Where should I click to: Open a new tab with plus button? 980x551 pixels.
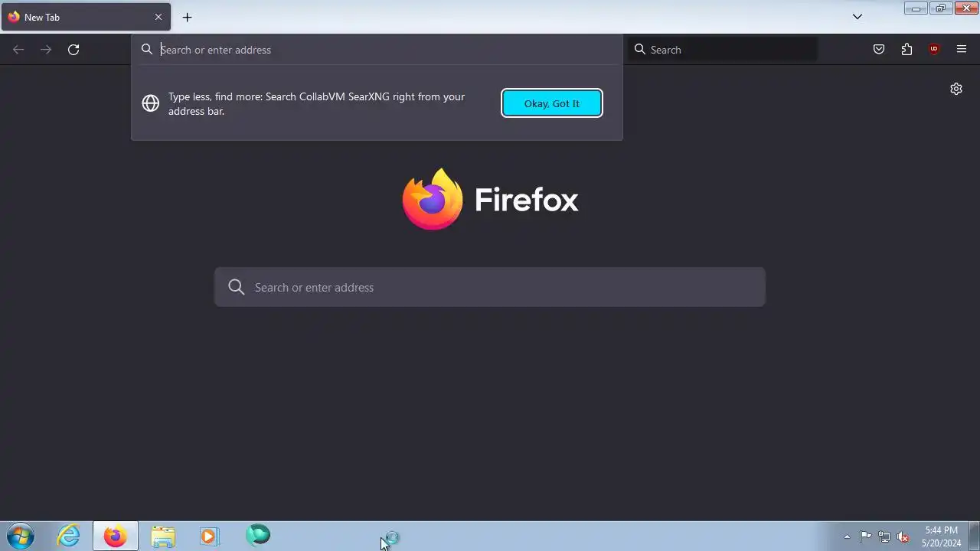pyautogui.click(x=187, y=17)
